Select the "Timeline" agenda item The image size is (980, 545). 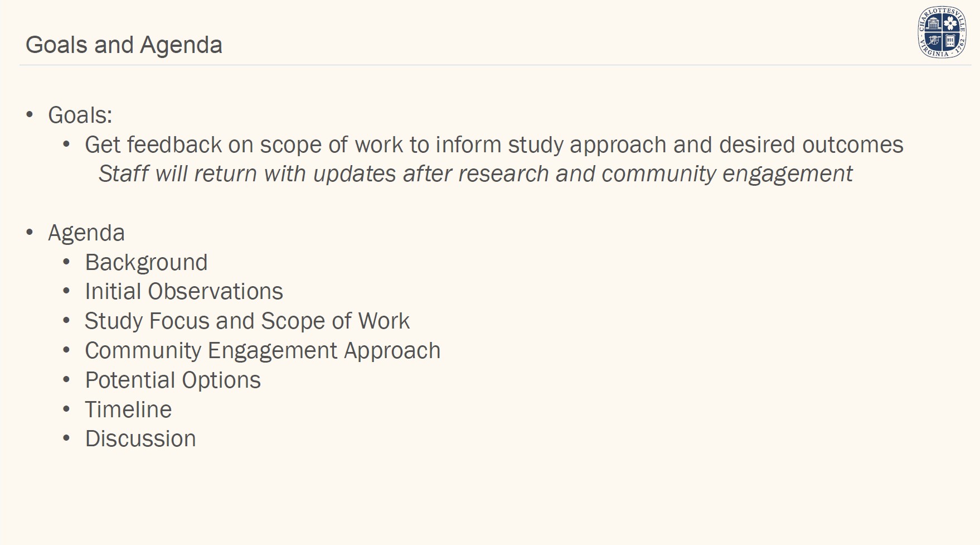point(128,410)
